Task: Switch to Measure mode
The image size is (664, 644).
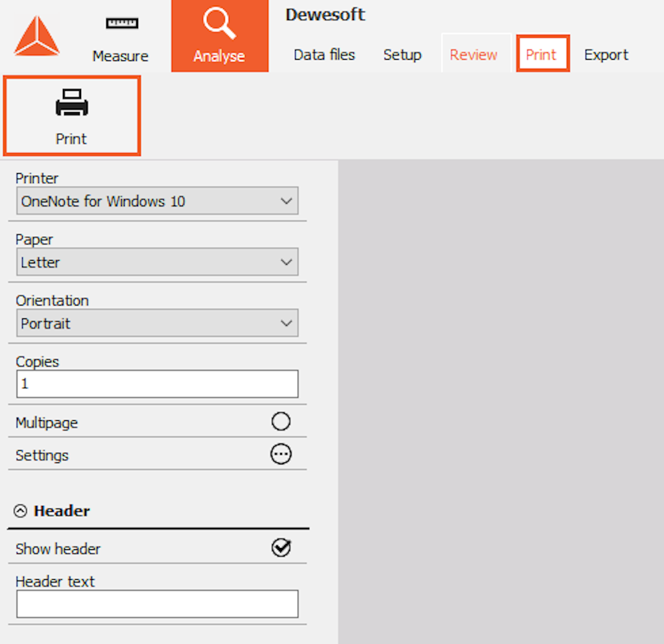Action: 121,40
